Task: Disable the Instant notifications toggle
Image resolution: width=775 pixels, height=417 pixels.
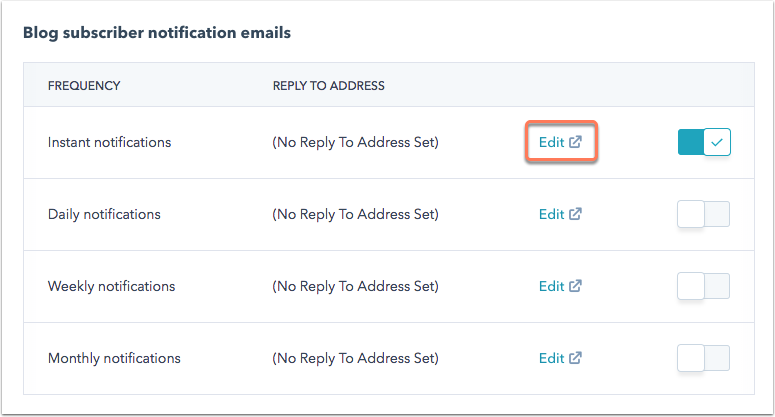Action: pyautogui.click(x=704, y=142)
